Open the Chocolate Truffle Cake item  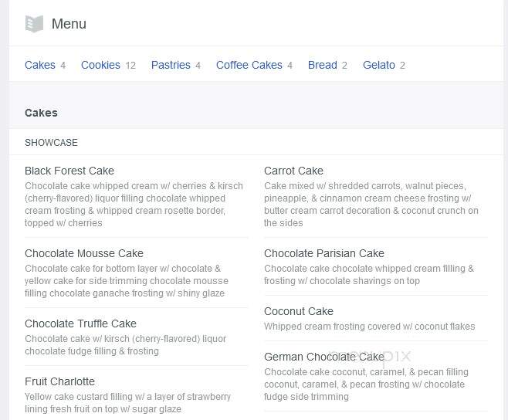pos(80,323)
